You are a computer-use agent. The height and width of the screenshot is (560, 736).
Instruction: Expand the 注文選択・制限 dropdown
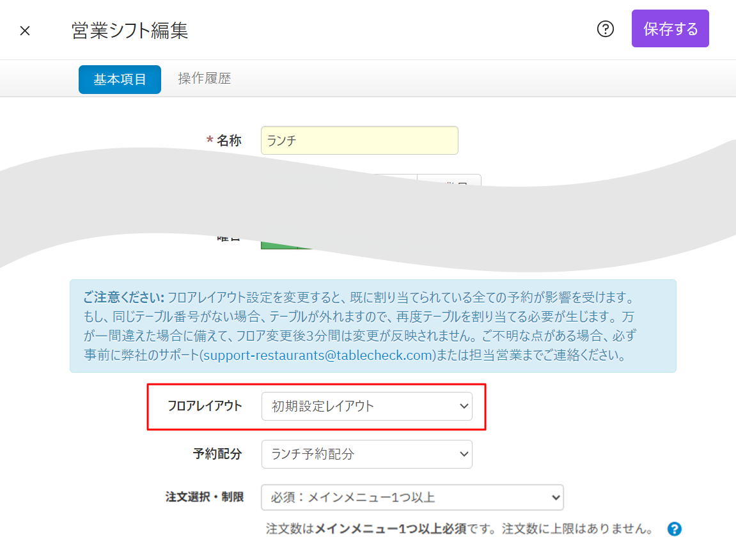[412, 497]
